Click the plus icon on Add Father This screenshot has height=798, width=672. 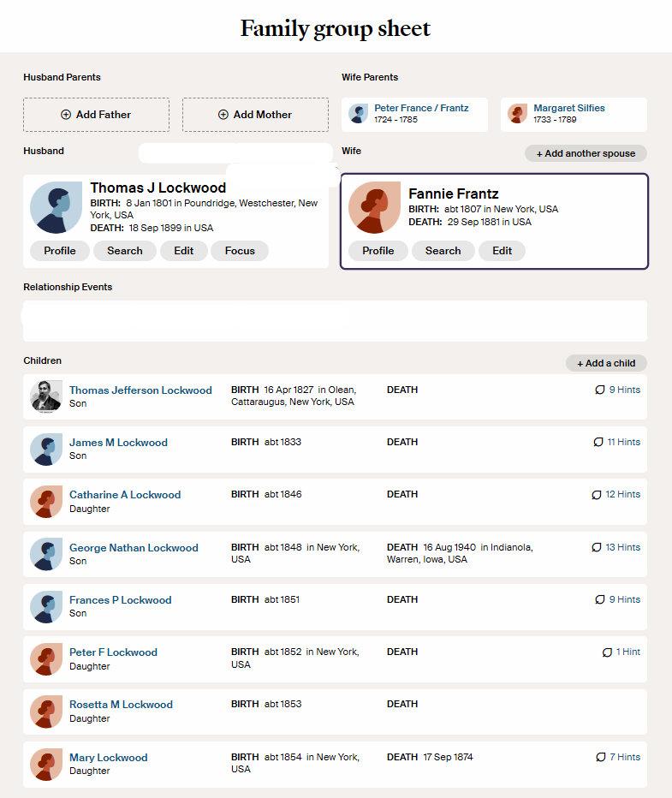coord(66,115)
